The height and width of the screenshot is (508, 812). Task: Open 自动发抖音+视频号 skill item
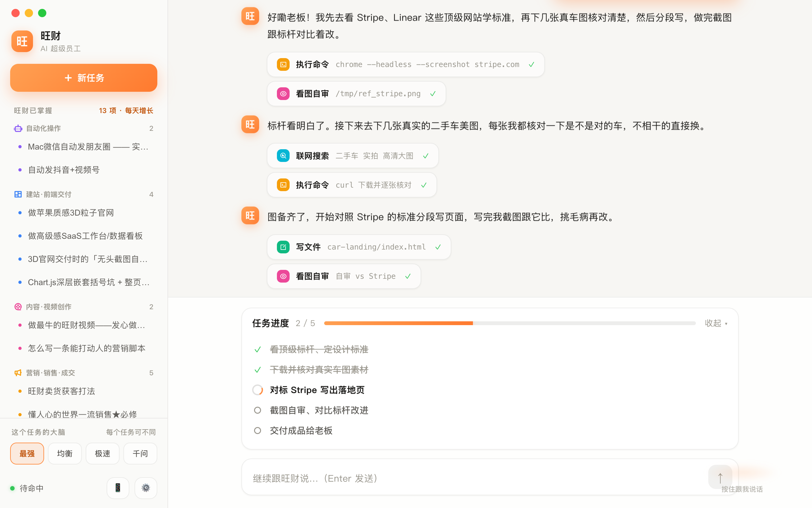click(x=83, y=170)
